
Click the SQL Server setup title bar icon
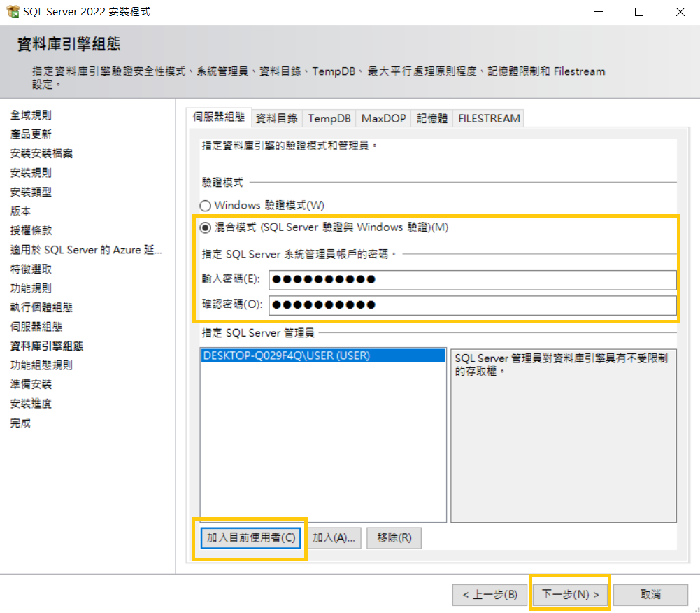pos(13,12)
